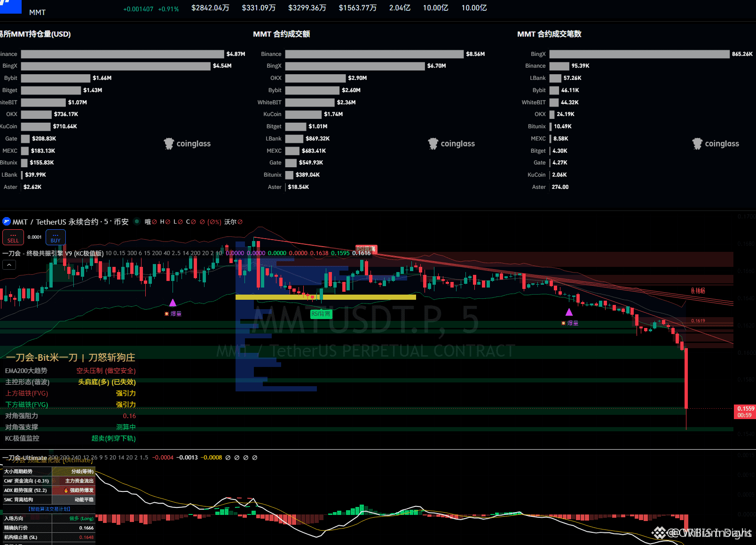This screenshot has height=545, width=756.
Task: Click the 865.26K value label
Action: 742,54
